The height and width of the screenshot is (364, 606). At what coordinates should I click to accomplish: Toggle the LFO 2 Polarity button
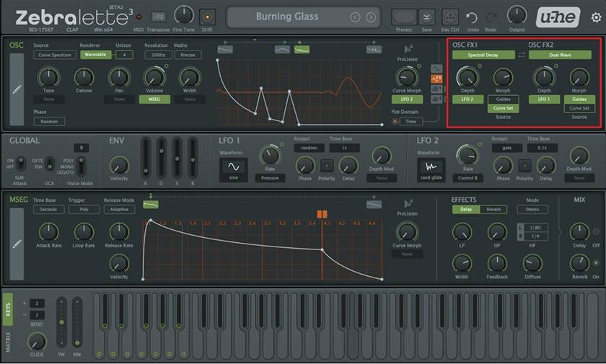click(x=524, y=166)
